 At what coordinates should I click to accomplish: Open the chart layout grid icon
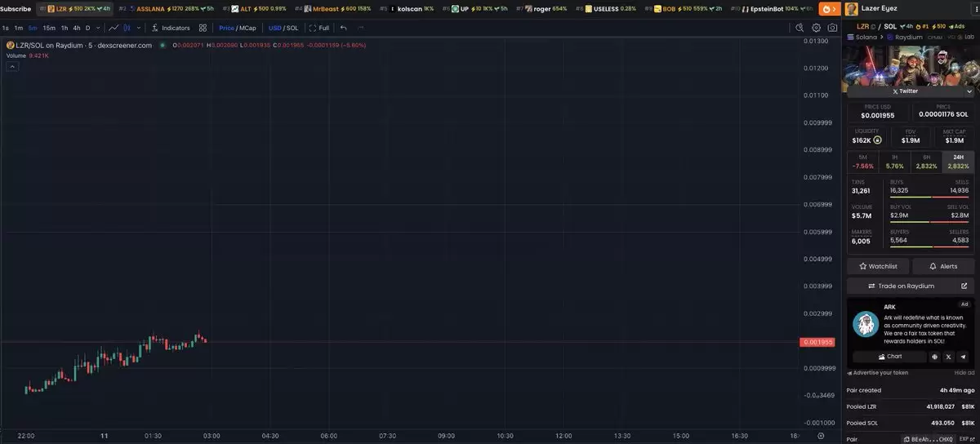[203, 28]
